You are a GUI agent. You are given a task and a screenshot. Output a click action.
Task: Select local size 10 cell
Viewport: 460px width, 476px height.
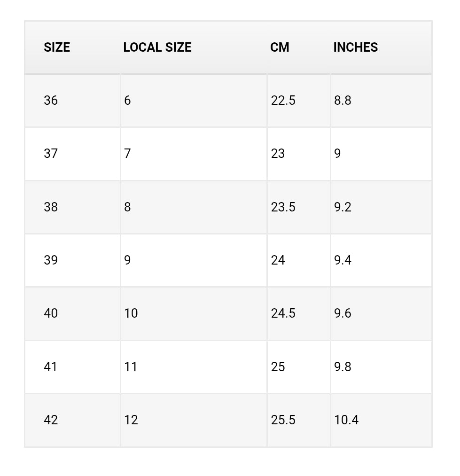coord(131,313)
